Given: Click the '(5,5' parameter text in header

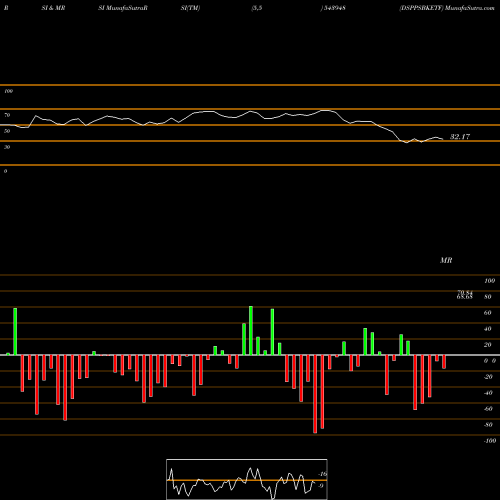Looking at the screenshot, I should pyautogui.click(x=257, y=8).
